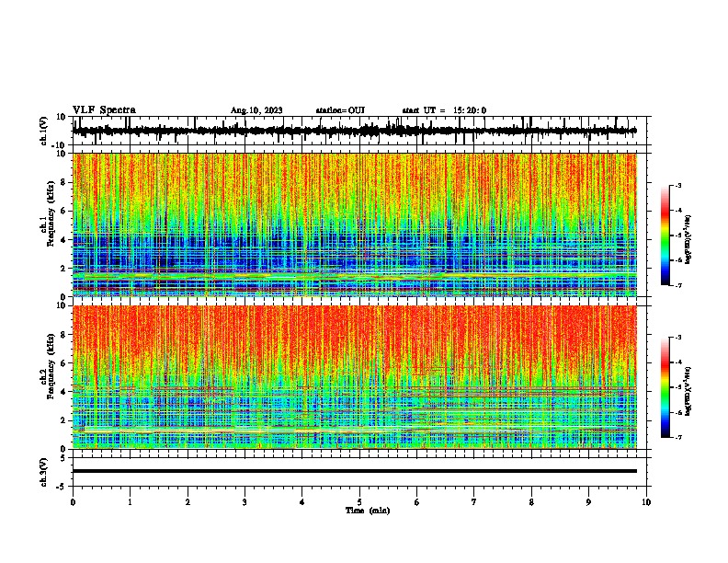
Task: Click the "-7" value below the lower colorbar
Action: click(678, 438)
